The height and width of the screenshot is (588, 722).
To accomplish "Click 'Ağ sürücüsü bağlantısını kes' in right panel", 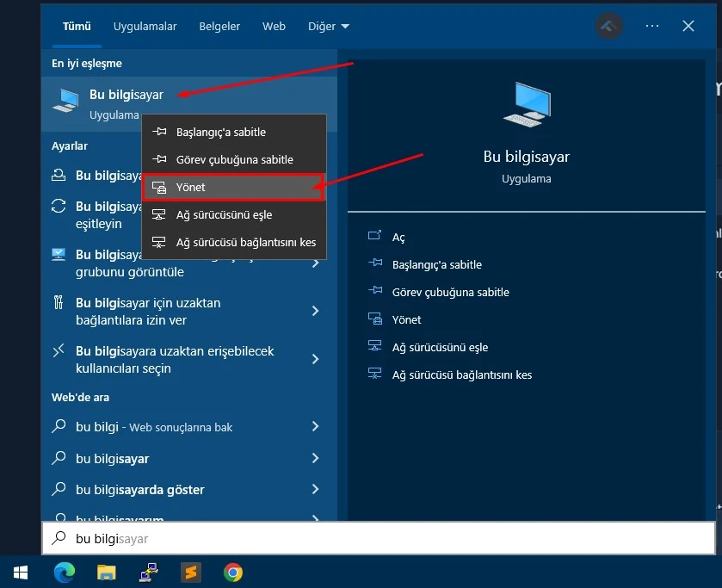I will point(460,374).
